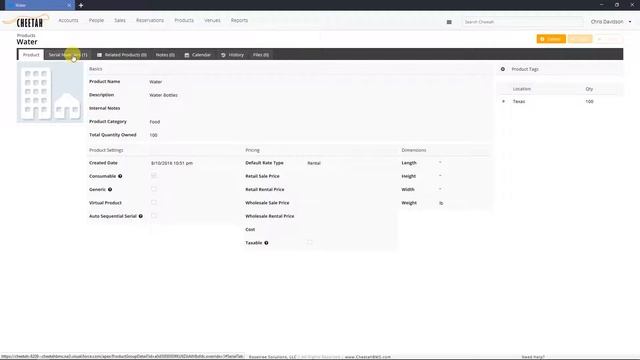Open the Accounts menu

click(68, 20)
